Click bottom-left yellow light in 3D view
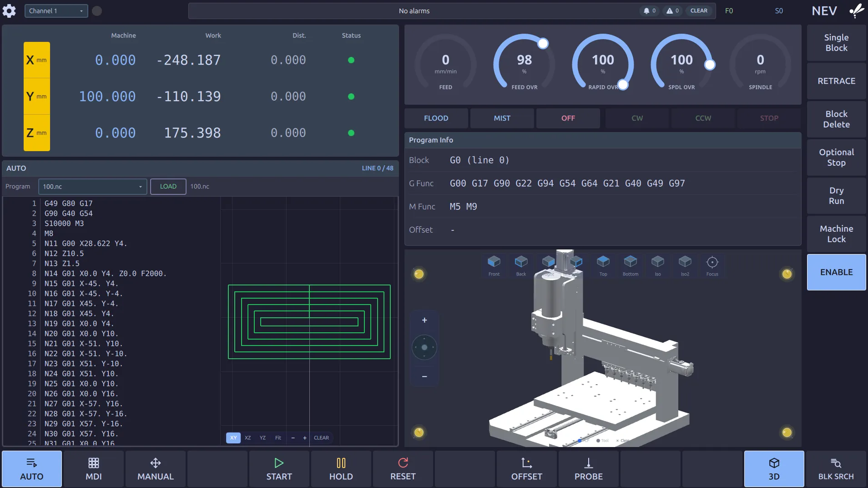This screenshot has width=868, height=488. pos(419,432)
